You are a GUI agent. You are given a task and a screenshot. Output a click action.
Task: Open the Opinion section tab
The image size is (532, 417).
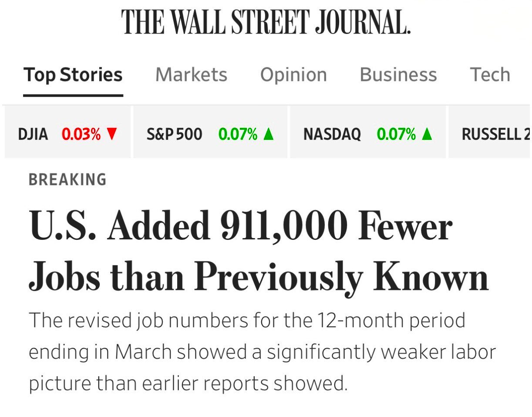(x=293, y=75)
